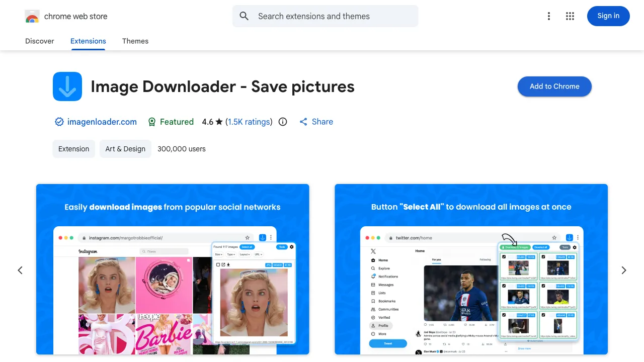This screenshot has width=644, height=362.
Task: Add the extension to Chrome
Action: click(554, 86)
